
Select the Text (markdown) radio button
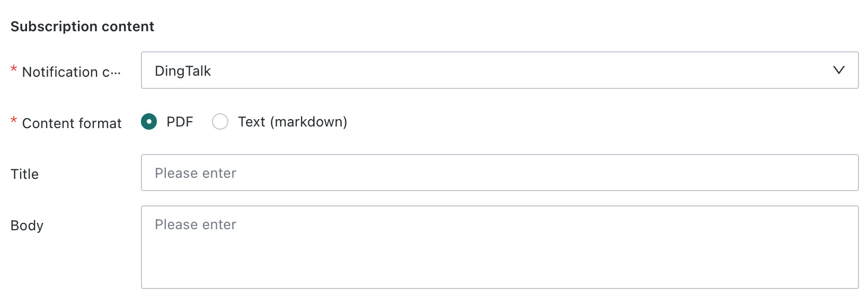pyautogui.click(x=220, y=122)
